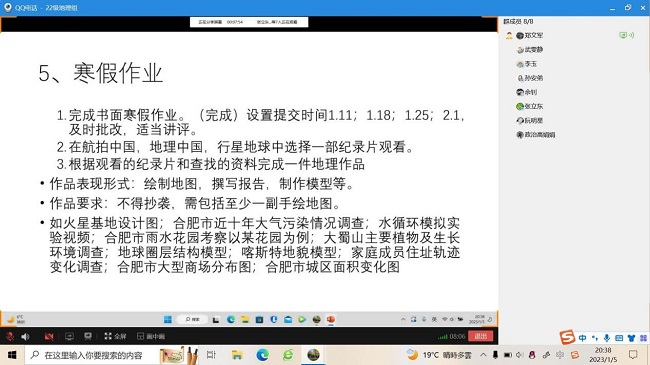Screen dimensions: 650x365
Task: Open the QQ penguin icon in the system tray
Action: point(532,355)
